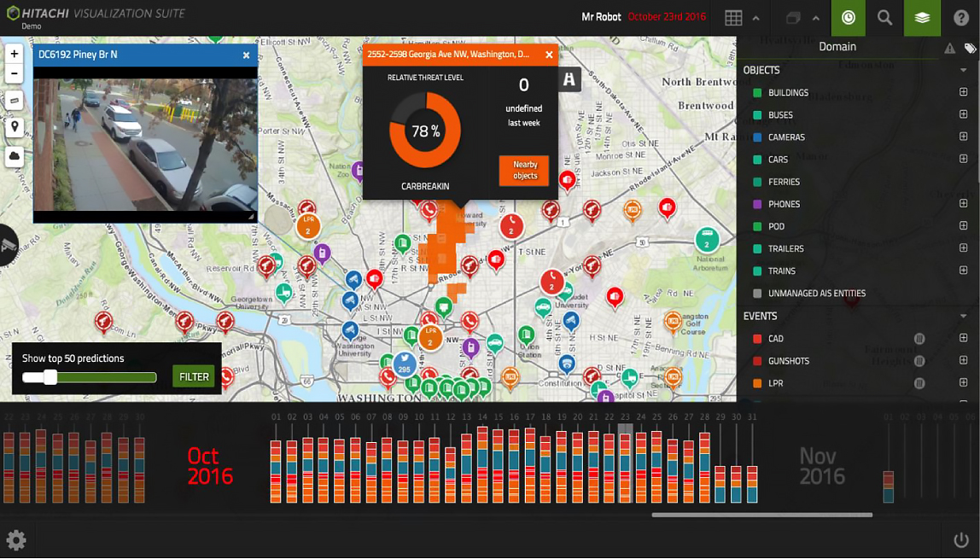980x559 pixels.
Task: Open the camera side drawer tab
Action: [9, 245]
